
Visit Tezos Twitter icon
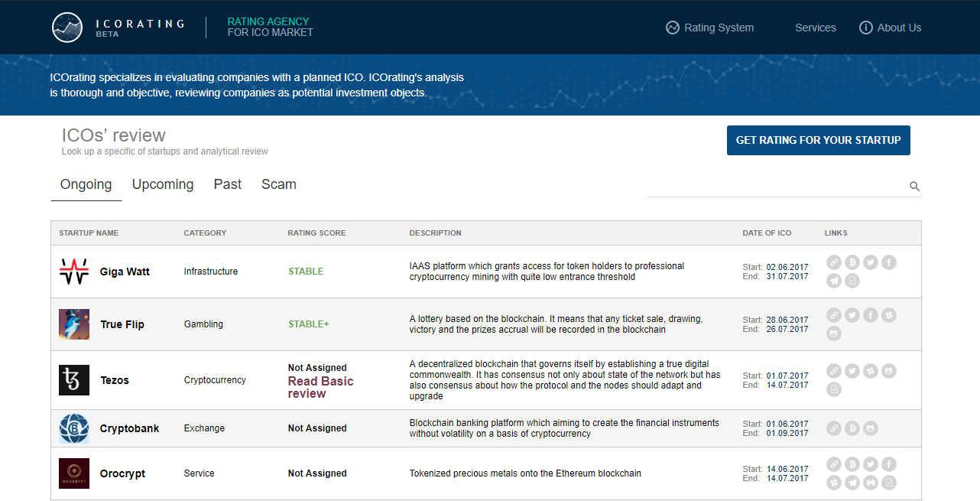[x=852, y=371]
